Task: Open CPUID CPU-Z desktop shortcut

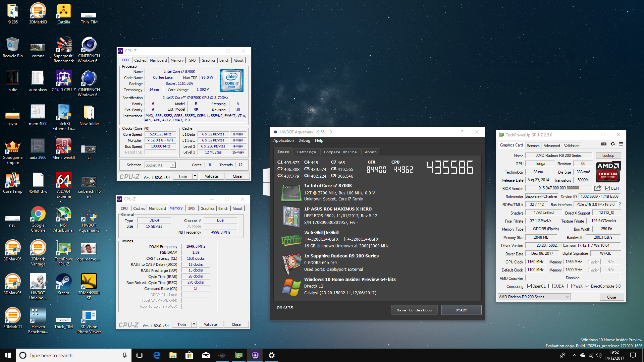Action: coord(63,81)
